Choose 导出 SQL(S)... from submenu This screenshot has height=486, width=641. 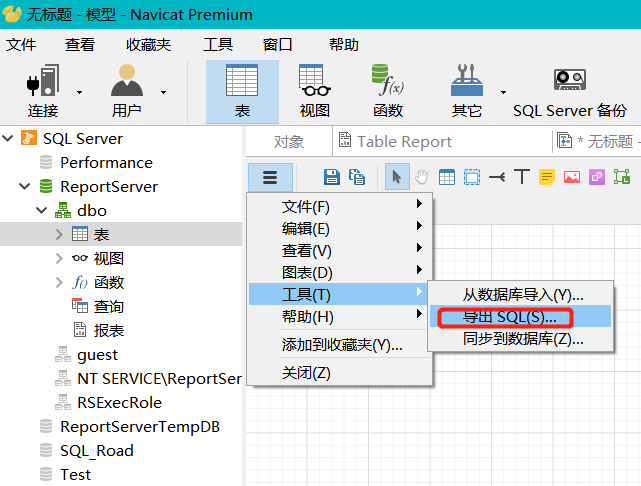509,317
